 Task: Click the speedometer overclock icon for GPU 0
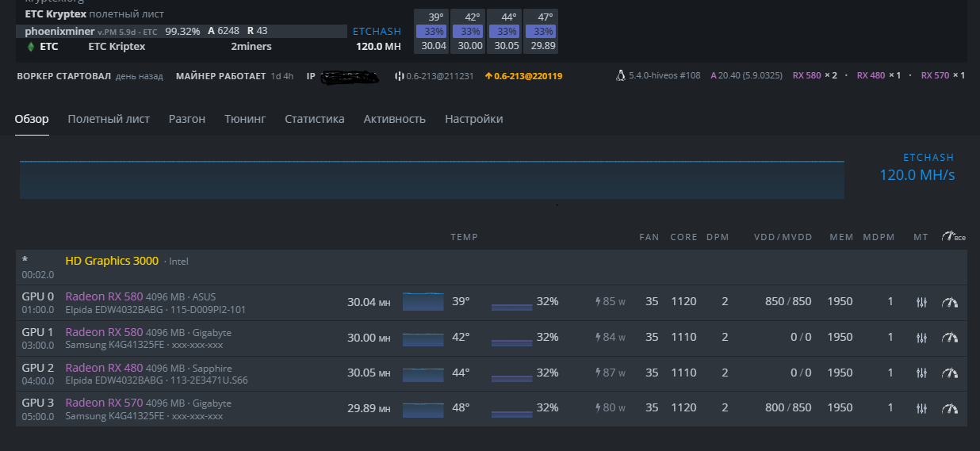point(950,302)
